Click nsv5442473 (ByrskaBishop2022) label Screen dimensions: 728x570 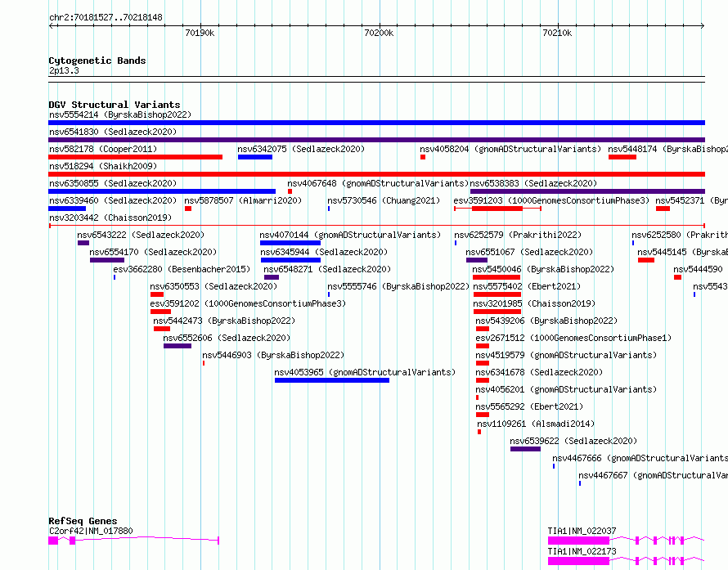pyautogui.click(x=224, y=321)
